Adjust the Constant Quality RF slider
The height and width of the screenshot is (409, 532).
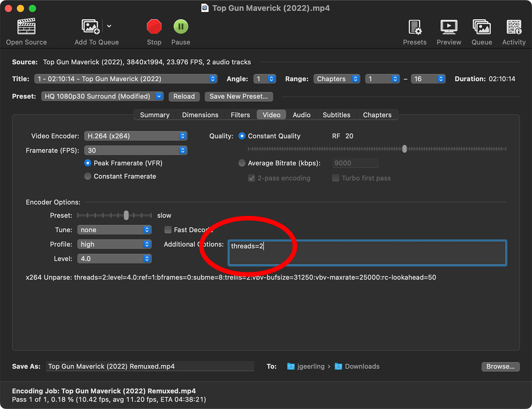(x=404, y=149)
